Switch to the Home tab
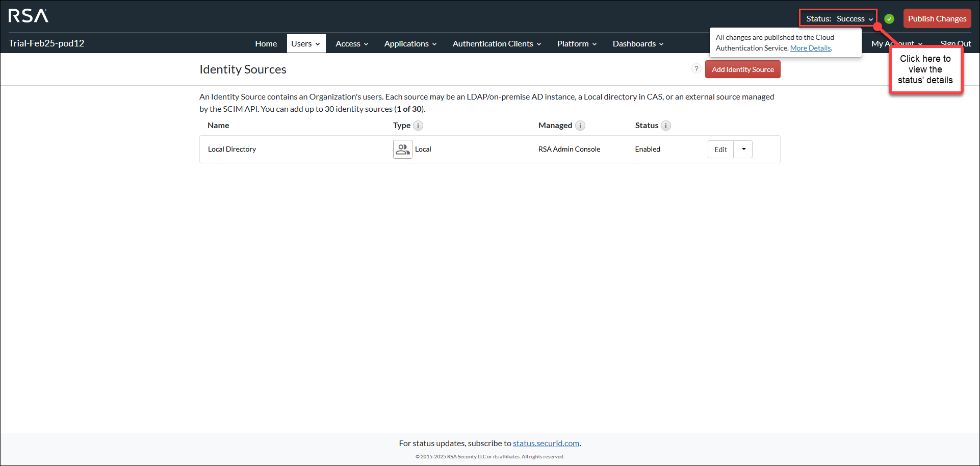This screenshot has width=980, height=466. point(266,43)
